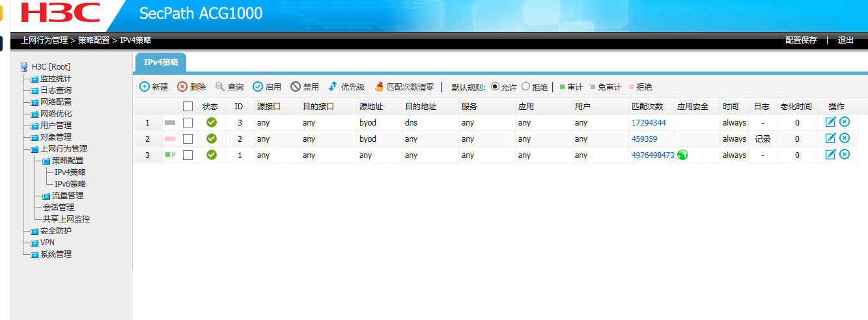Click 配置保存 in the top bar

click(x=801, y=40)
